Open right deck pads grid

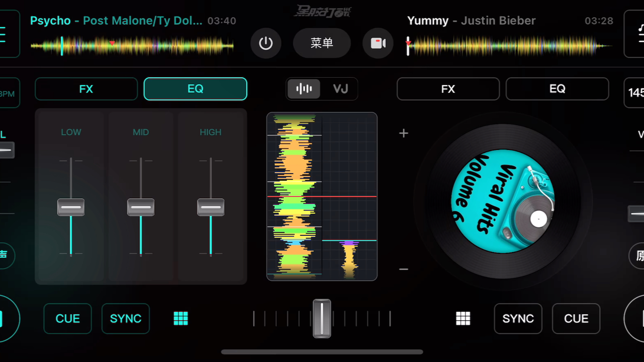(463, 318)
